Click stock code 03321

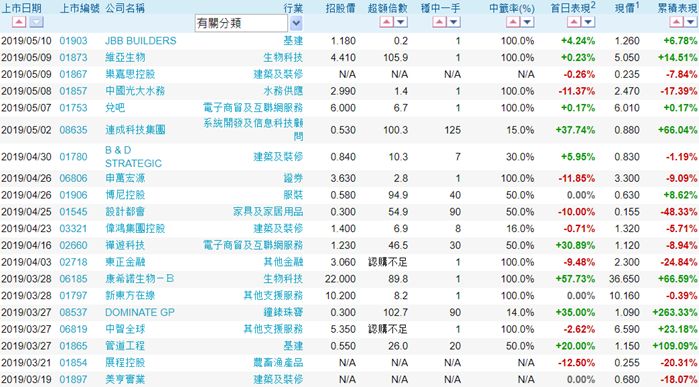click(73, 229)
